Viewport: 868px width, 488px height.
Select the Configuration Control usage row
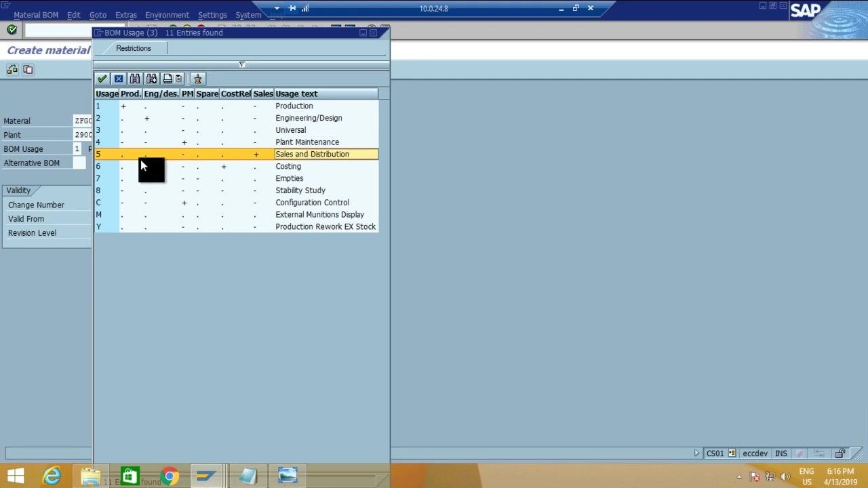click(x=236, y=203)
